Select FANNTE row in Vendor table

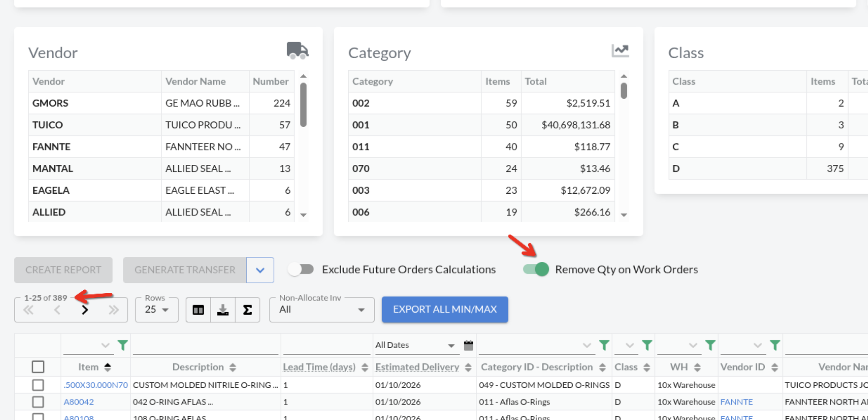[161, 146]
